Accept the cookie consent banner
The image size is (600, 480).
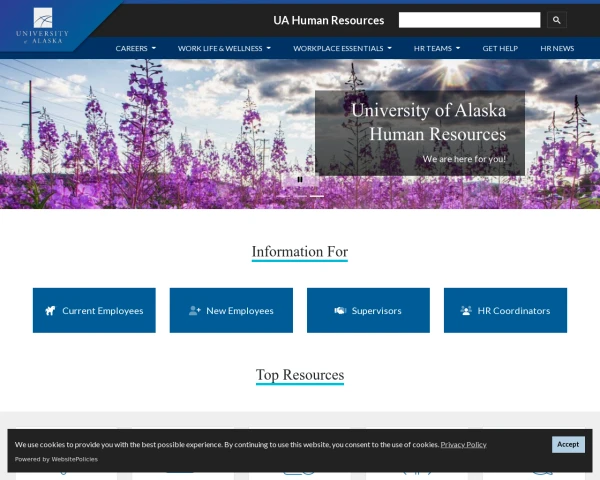(x=568, y=444)
